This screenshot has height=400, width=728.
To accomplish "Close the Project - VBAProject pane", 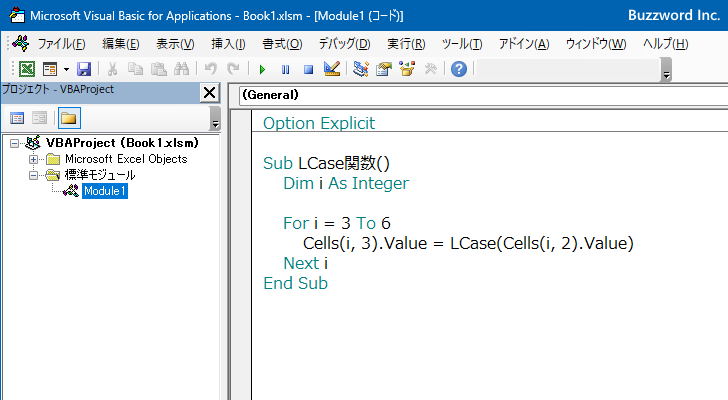I will 209,93.
